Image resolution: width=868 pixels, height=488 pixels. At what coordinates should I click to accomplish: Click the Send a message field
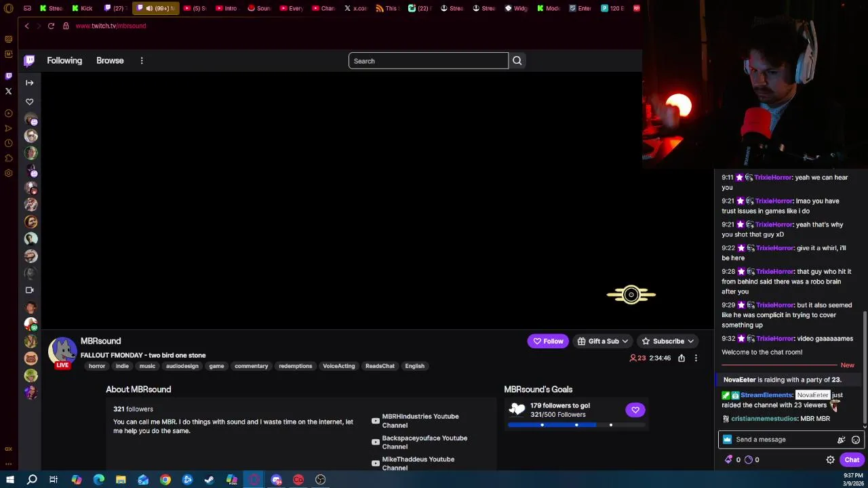coord(791,440)
